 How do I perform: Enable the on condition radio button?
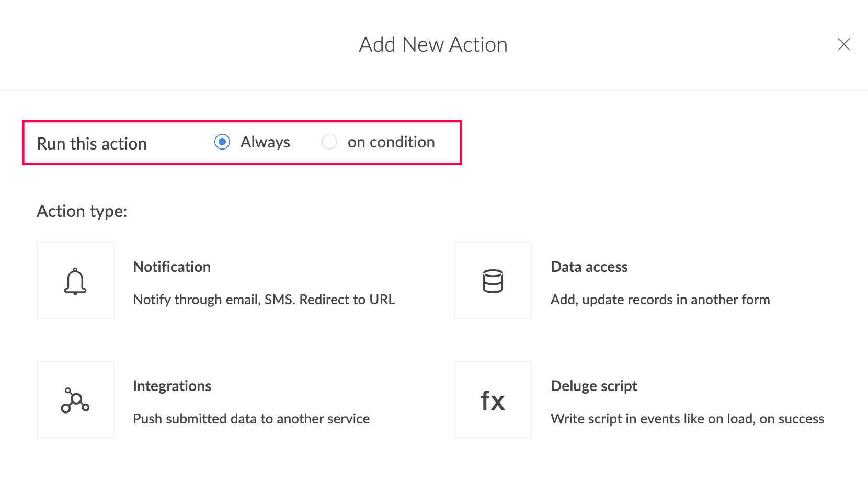[329, 142]
